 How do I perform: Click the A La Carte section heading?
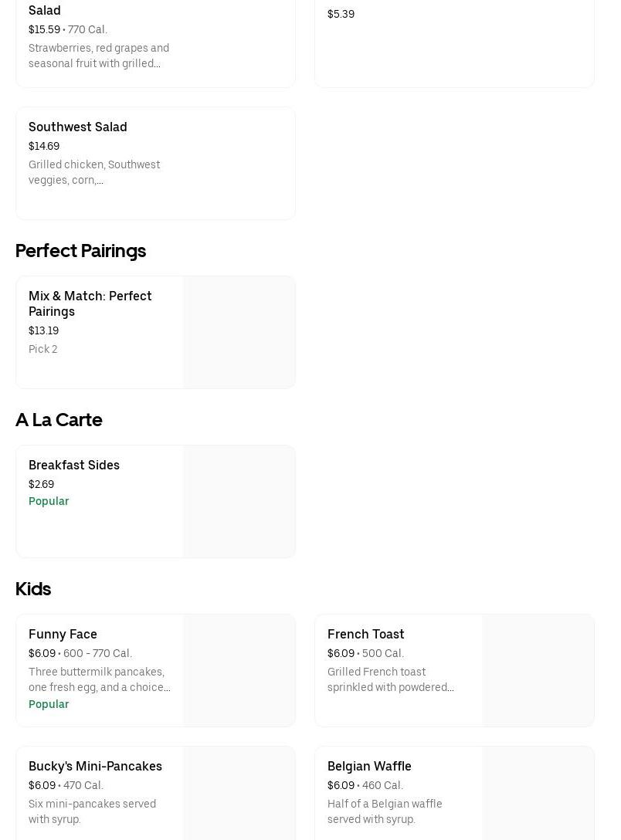[x=59, y=419]
